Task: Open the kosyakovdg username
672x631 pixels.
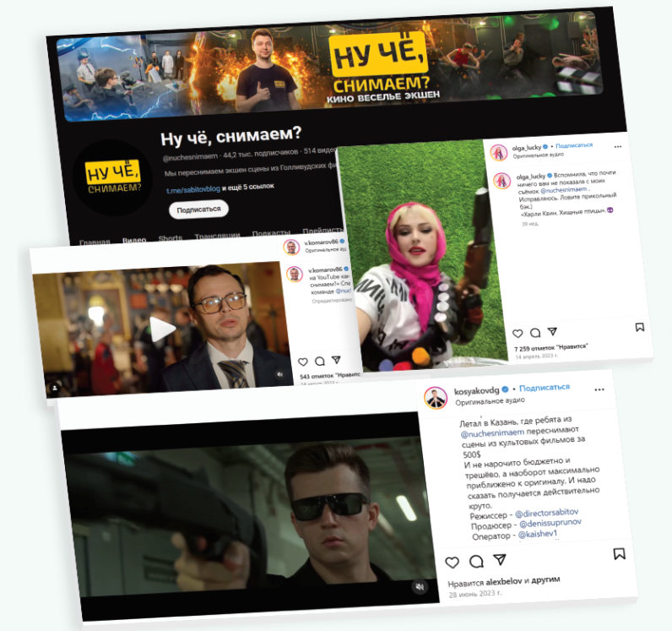Action: coord(477,390)
